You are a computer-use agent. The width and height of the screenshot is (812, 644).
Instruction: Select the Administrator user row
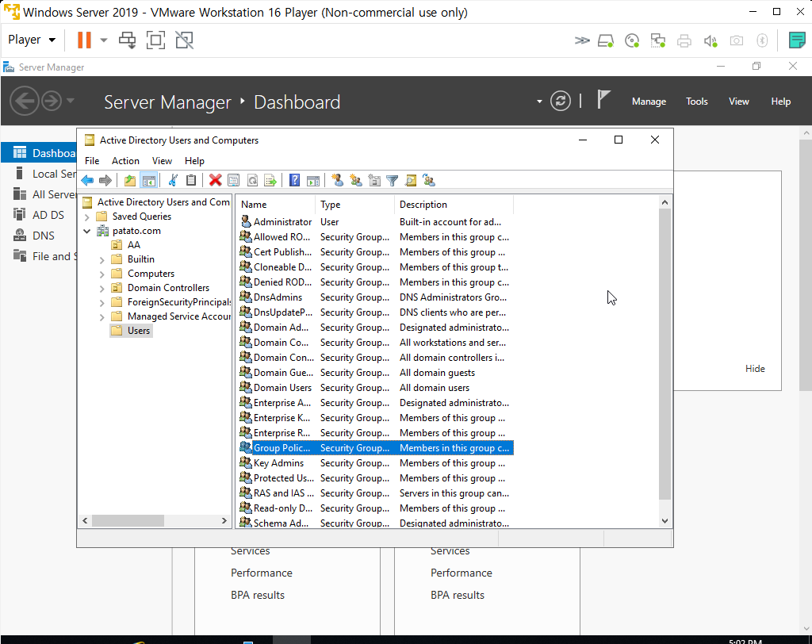pos(376,222)
